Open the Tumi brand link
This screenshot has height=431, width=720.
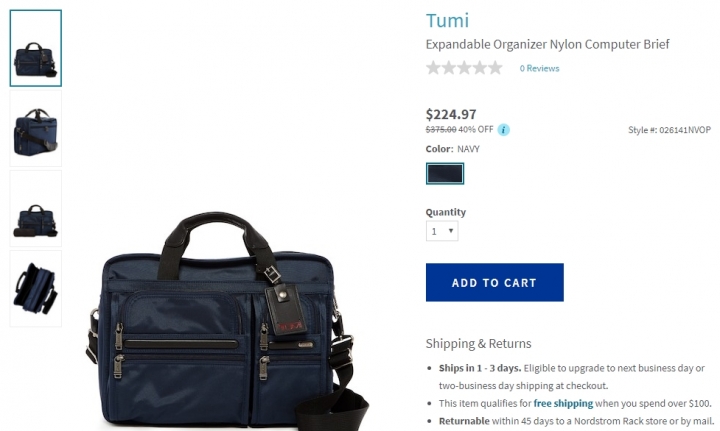[447, 21]
